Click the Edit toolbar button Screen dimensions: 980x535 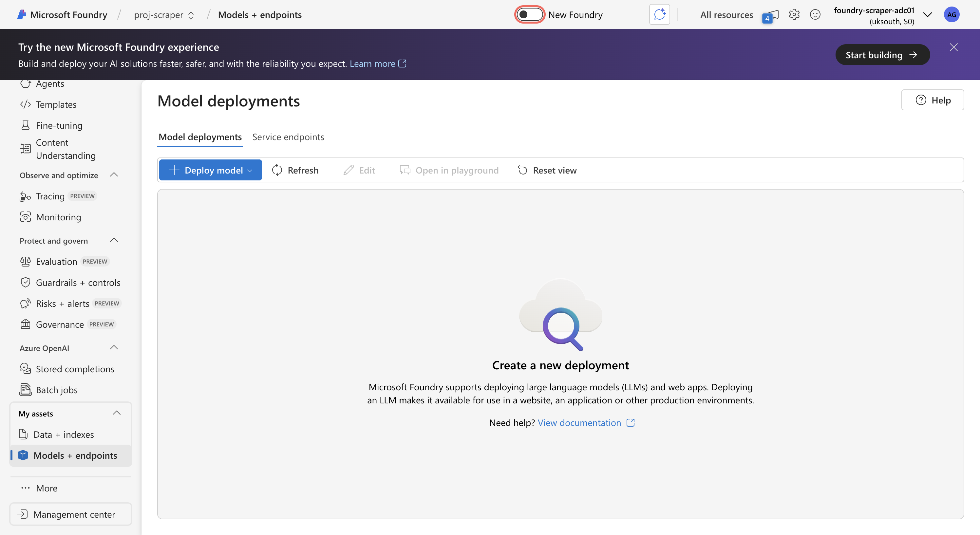[359, 170]
